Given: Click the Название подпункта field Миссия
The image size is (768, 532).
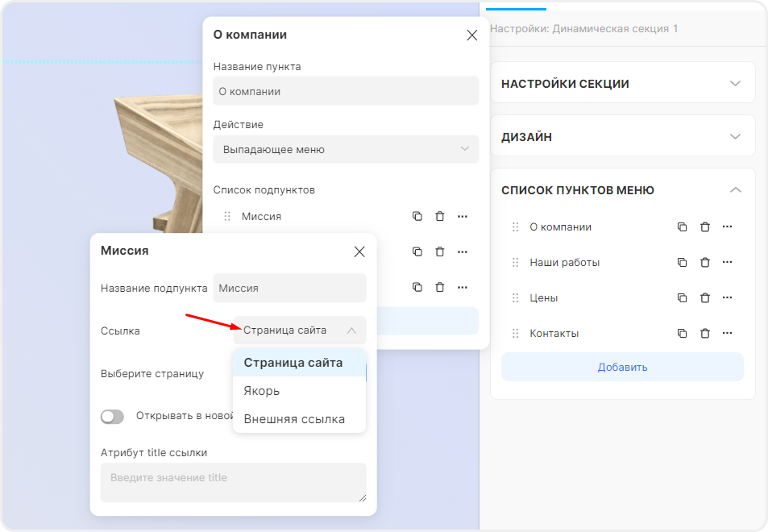Looking at the screenshot, I should pyautogui.click(x=289, y=288).
